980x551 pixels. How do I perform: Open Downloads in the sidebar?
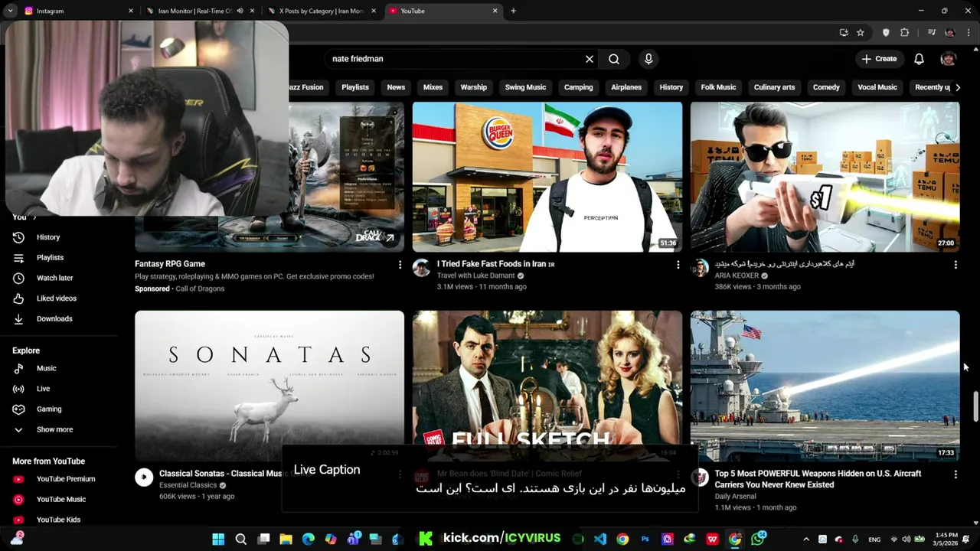pyautogui.click(x=54, y=318)
